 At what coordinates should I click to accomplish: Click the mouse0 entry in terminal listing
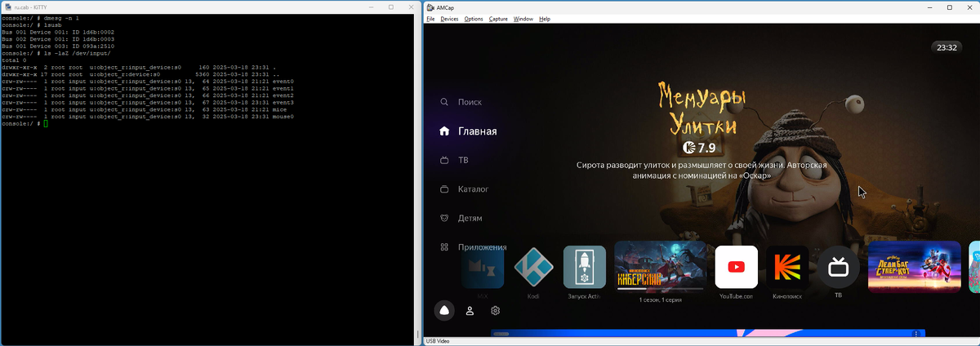[283, 117]
